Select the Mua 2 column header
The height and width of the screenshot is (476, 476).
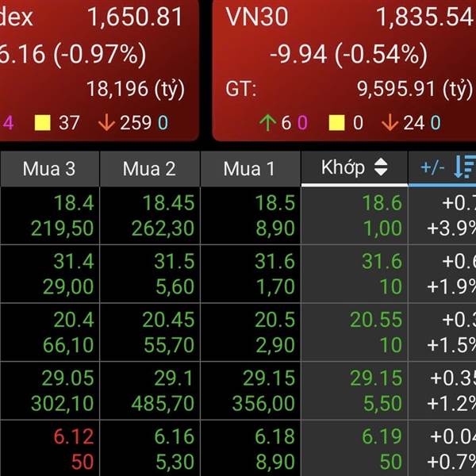click(x=150, y=169)
